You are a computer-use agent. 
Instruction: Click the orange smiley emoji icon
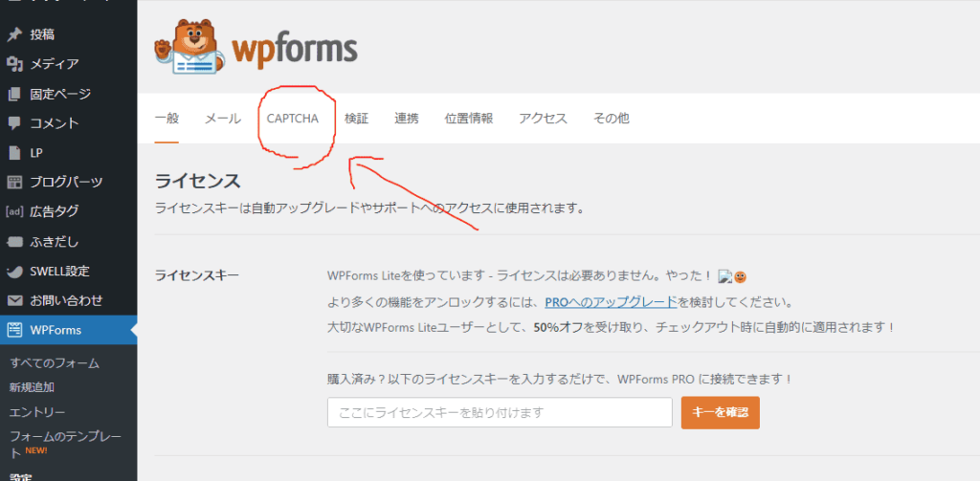click(x=740, y=275)
